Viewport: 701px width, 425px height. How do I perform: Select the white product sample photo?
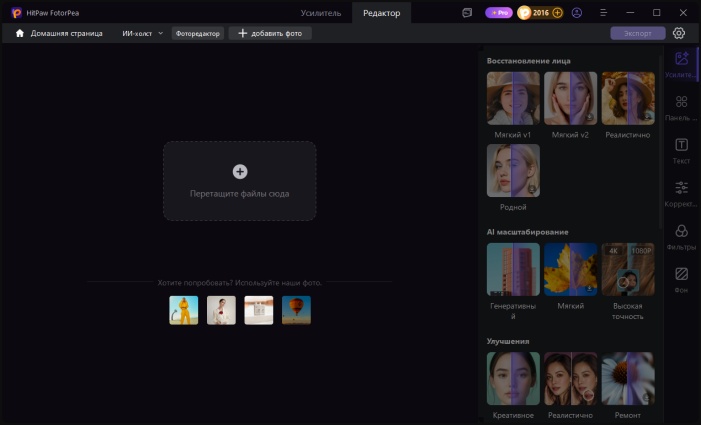[259, 310]
